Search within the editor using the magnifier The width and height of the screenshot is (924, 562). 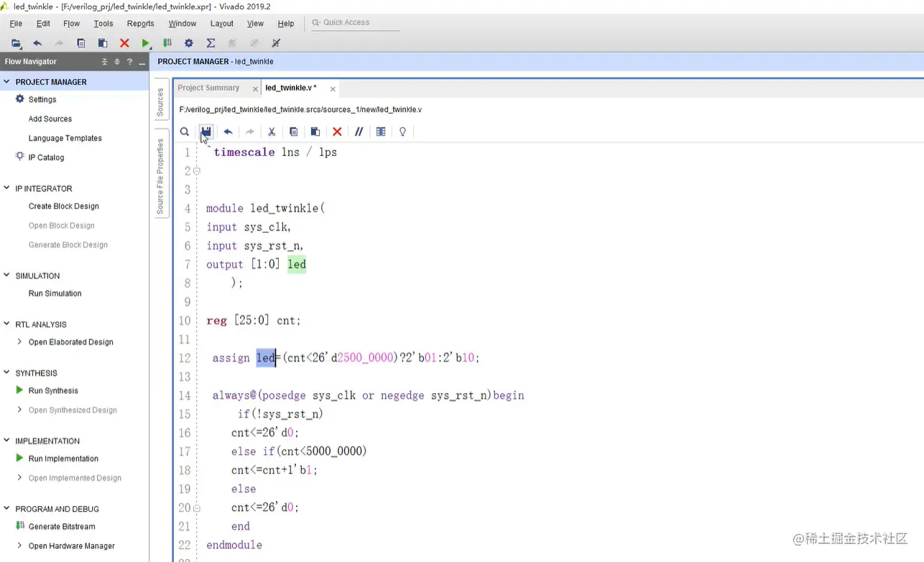(185, 132)
